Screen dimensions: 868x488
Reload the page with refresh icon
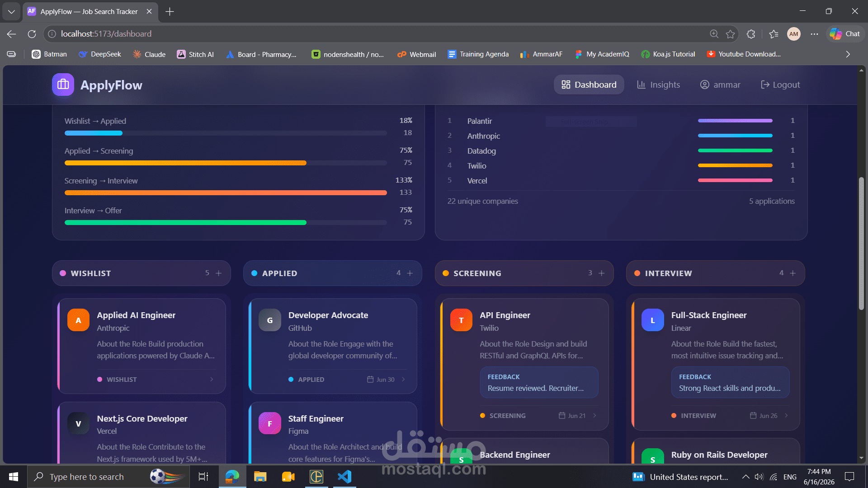pos(32,34)
